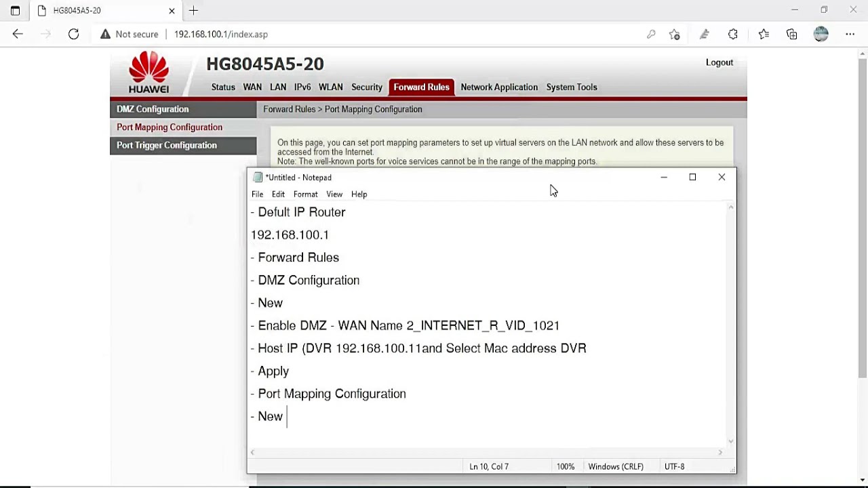This screenshot has height=488, width=868.
Task: Click the user profile avatar icon
Action: 821,34
